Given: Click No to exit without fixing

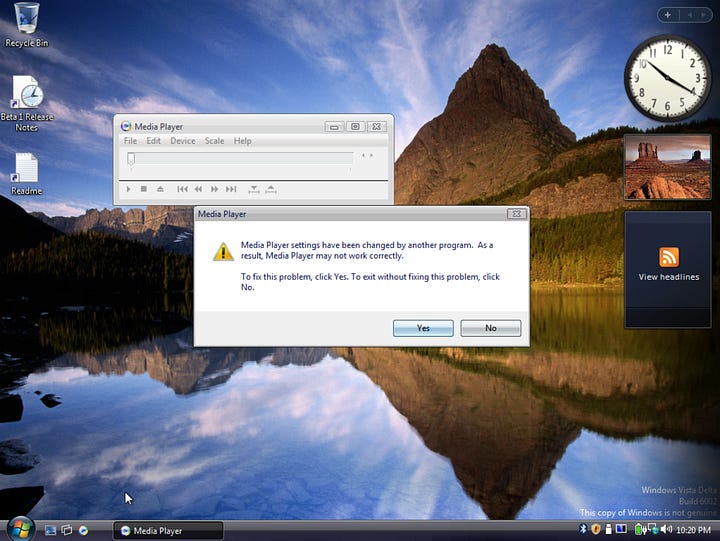Looking at the screenshot, I should [x=491, y=328].
